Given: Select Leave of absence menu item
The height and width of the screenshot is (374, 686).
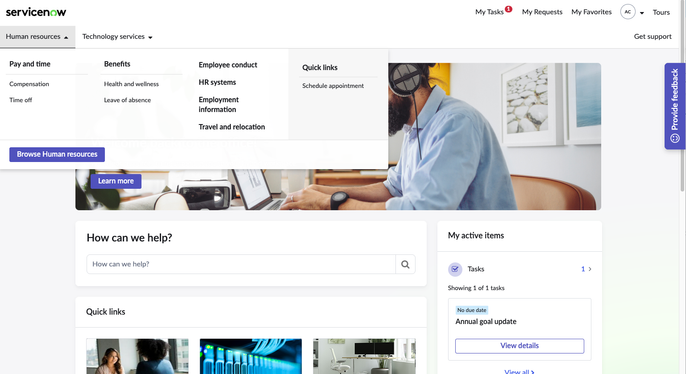Looking at the screenshot, I should pyautogui.click(x=127, y=100).
